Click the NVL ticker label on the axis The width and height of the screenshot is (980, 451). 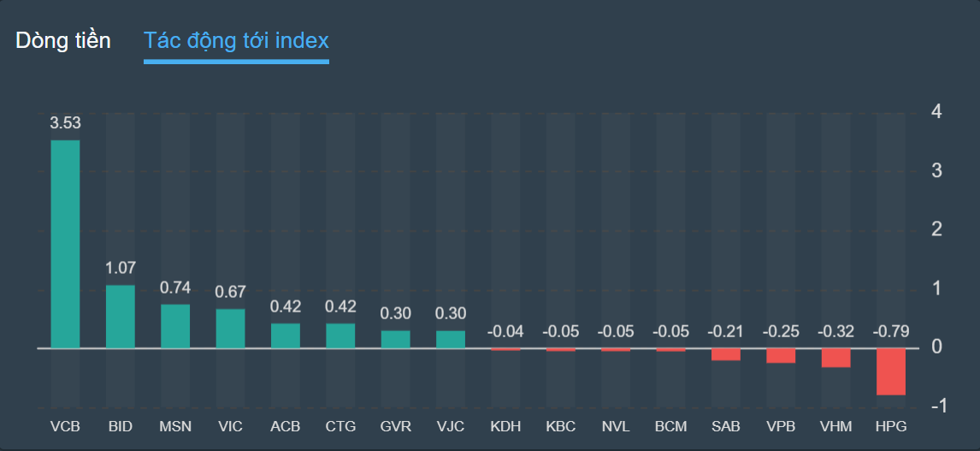click(616, 426)
